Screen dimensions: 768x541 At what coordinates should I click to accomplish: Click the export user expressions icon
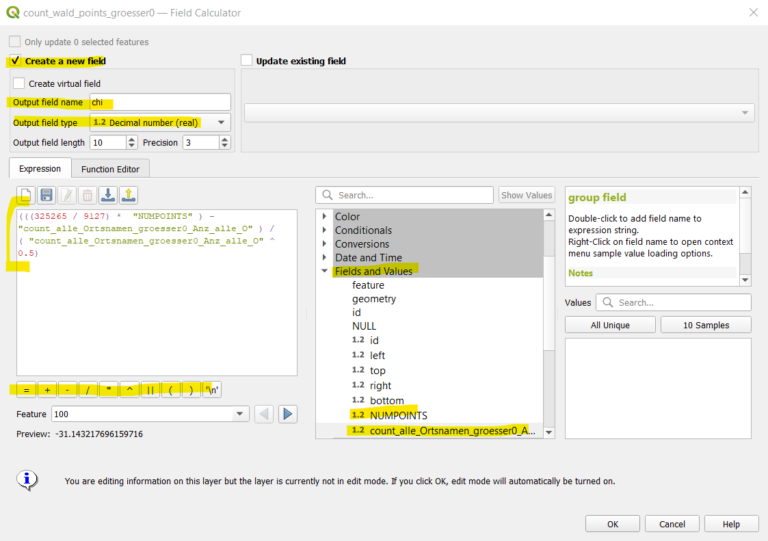[x=128, y=195]
